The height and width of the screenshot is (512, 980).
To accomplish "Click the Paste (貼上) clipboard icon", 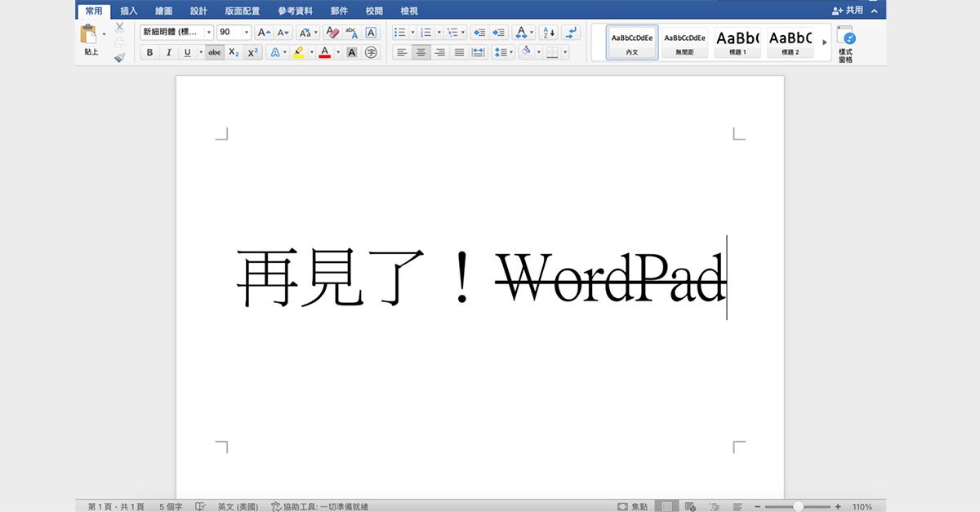I will point(89,35).
